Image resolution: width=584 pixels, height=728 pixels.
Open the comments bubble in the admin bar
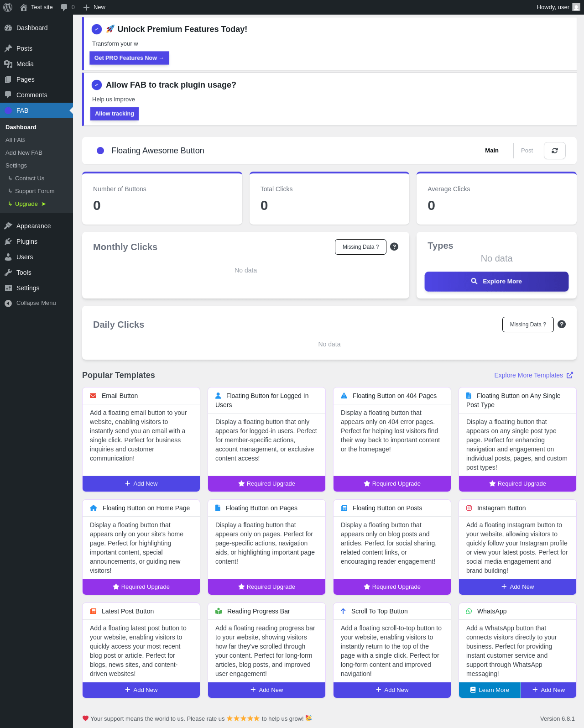(x=68, y=7)
